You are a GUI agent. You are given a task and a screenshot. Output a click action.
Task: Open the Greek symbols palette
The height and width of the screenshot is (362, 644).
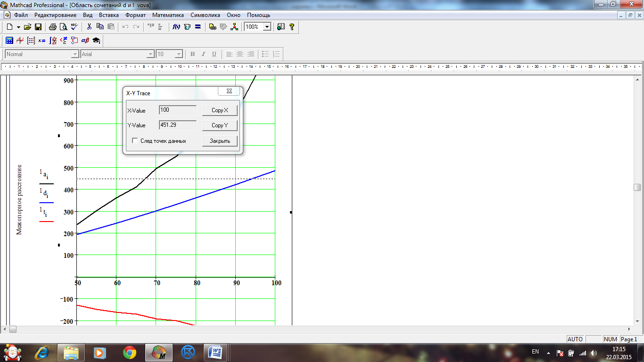(85, 41)
